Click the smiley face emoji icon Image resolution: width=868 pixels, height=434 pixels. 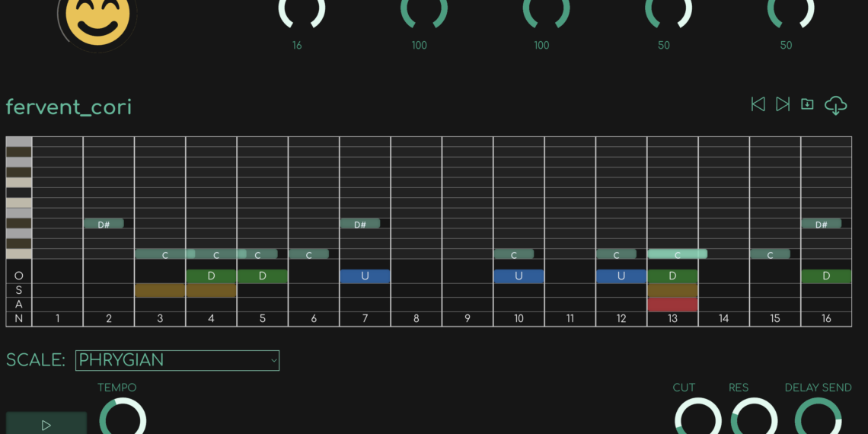click(x=97, y=19)
